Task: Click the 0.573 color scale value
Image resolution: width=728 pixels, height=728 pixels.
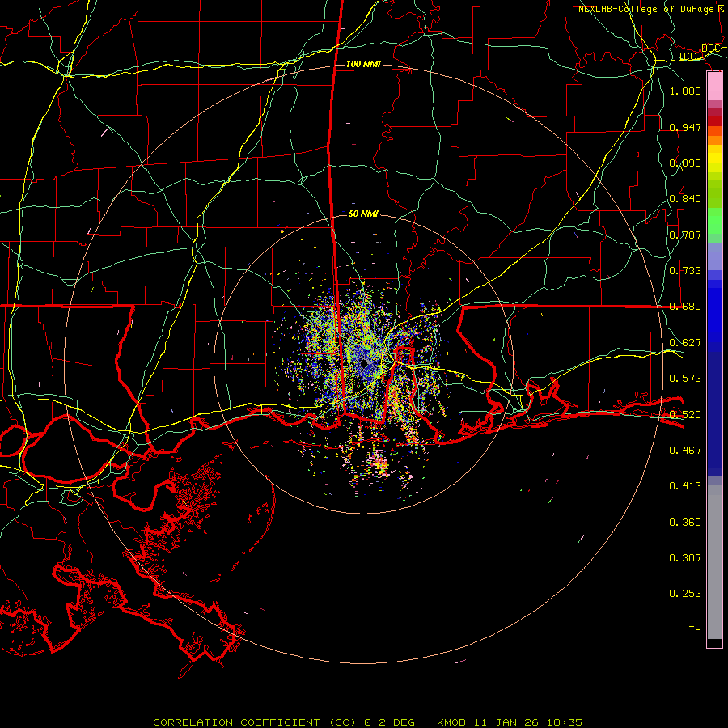Action: pyautogui.click(x=685, y=379)
